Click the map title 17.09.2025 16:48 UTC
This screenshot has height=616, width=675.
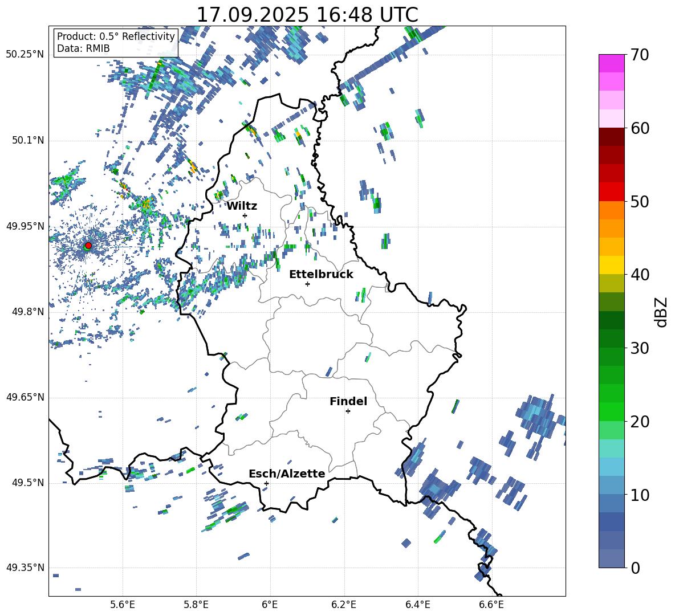pos(307,15)
